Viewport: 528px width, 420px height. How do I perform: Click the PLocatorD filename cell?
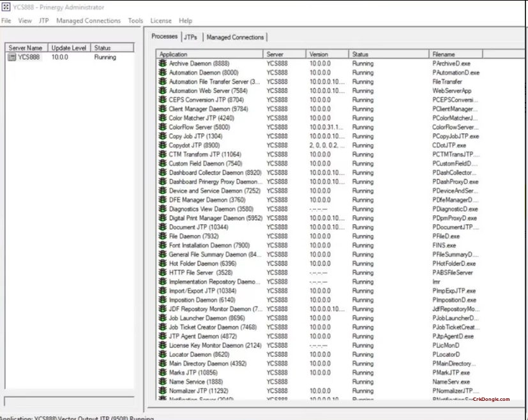coord(446,354)
